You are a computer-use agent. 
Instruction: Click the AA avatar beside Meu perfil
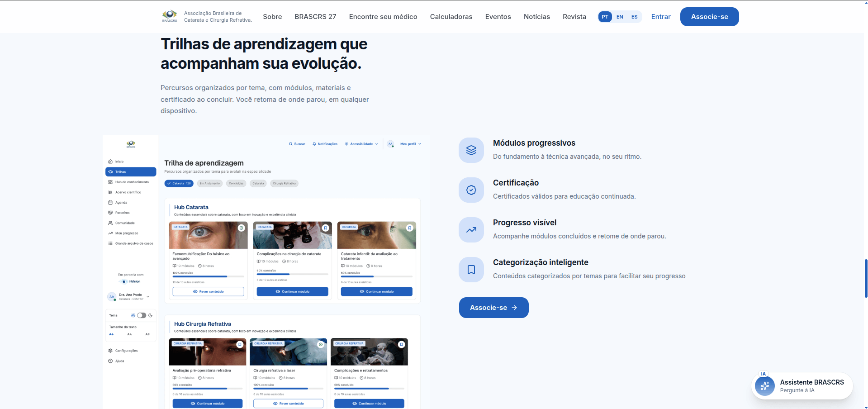[390, 144]
